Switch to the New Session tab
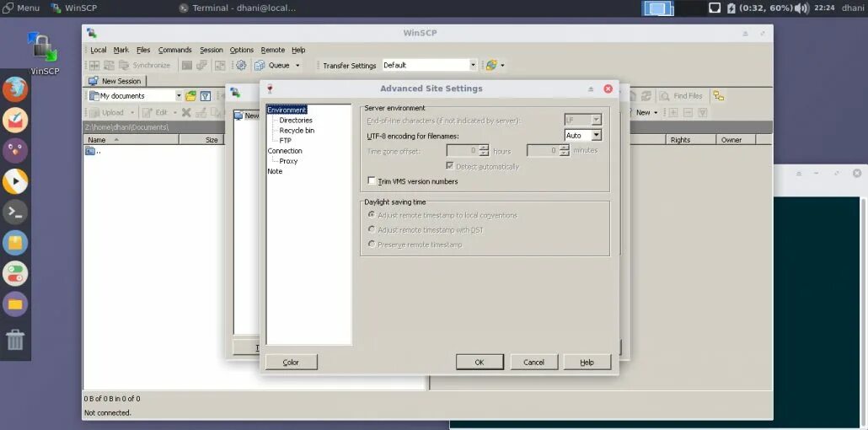This screenshot has height=430, width=868. point(115,81)
